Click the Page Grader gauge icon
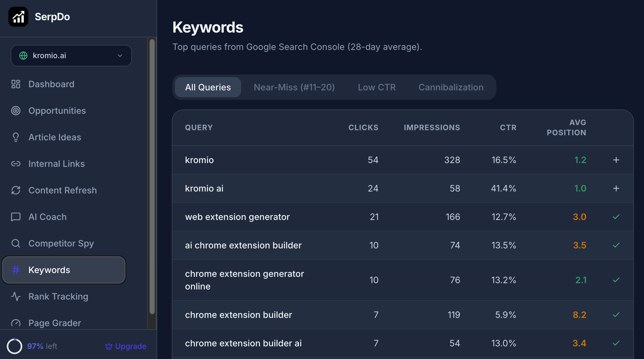 click(x=16, y=323)
